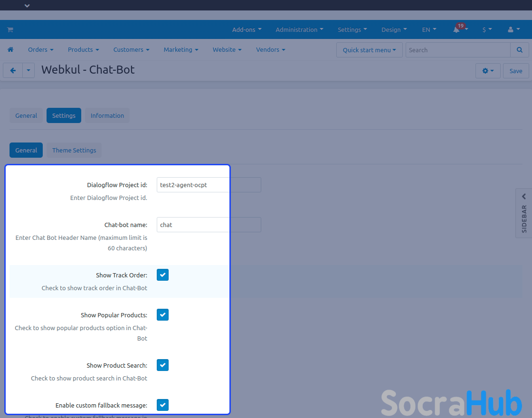
Task: Click the Show Product Search label
Action: (117, 365)
